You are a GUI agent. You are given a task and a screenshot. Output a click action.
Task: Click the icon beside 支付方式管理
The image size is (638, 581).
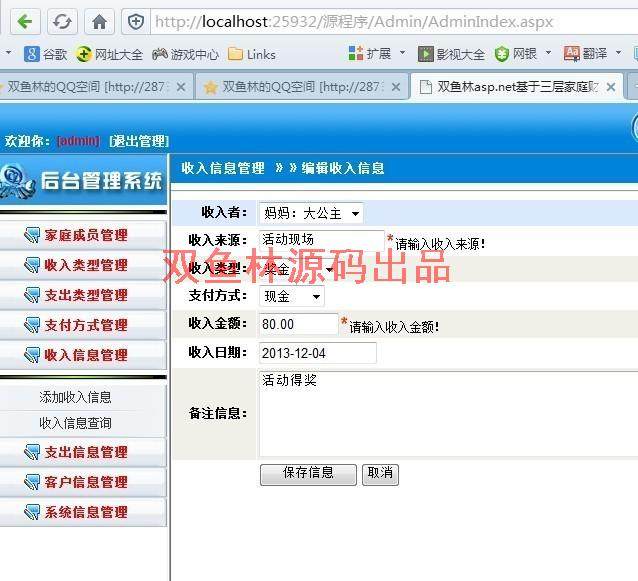tap(32, 325)
